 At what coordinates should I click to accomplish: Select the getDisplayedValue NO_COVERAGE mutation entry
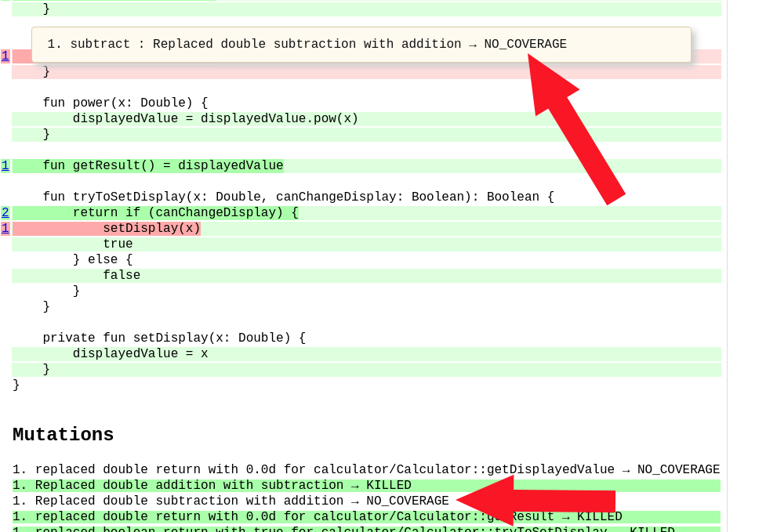point(365,469)
